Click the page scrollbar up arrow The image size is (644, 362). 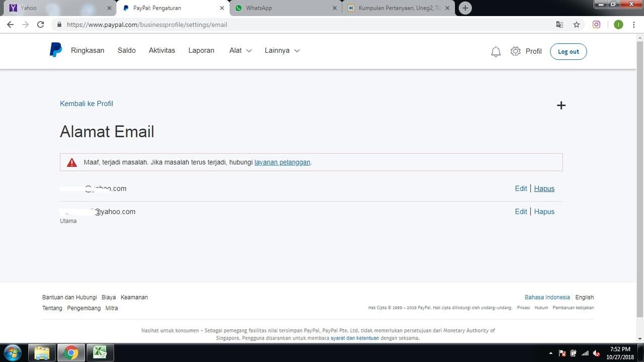(640, 37)
